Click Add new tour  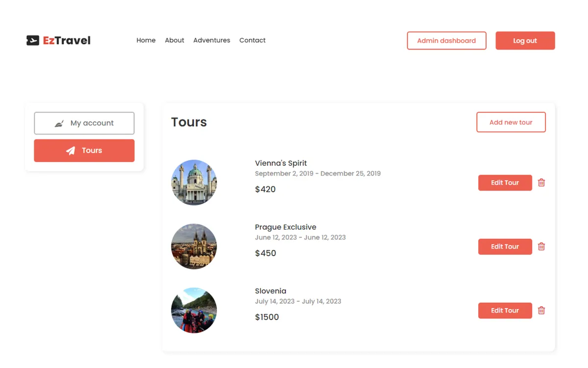(511, 122)
